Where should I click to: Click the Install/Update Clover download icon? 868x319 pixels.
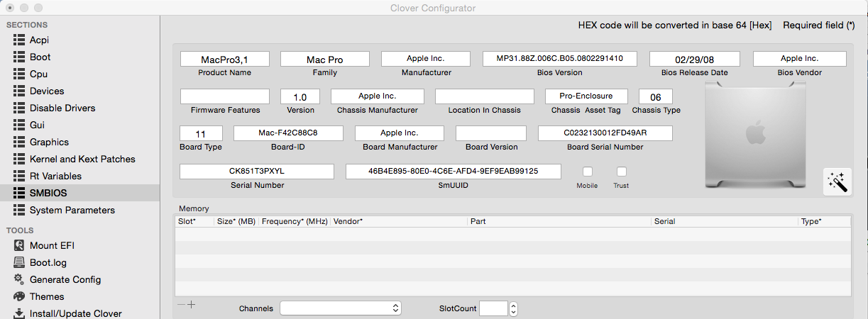coord(19,313)
